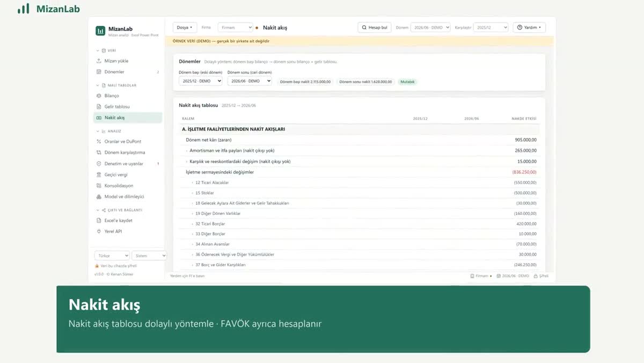Click the Dönem karşılaştırma compare icon
Screen dimensions: 644x363
point(99,153)
